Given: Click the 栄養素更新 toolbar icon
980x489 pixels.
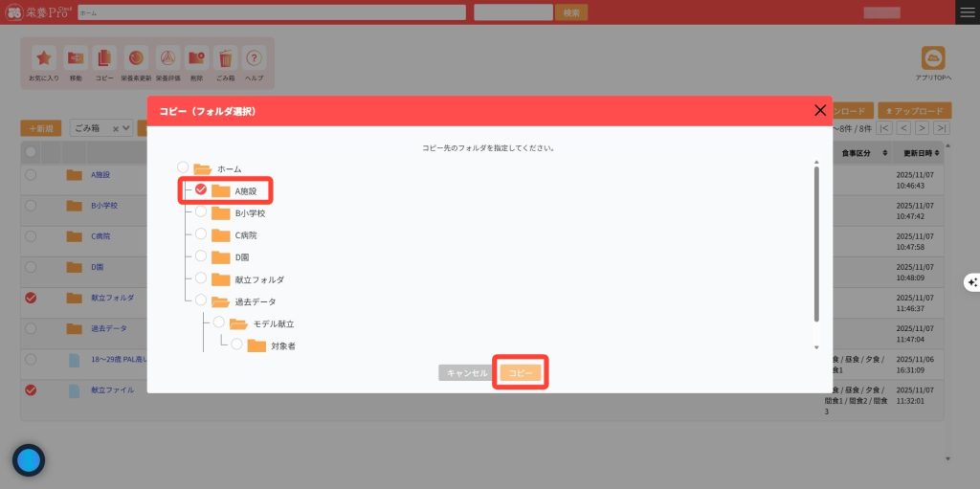Looking at the screenshot, I should tap(136, 58).
